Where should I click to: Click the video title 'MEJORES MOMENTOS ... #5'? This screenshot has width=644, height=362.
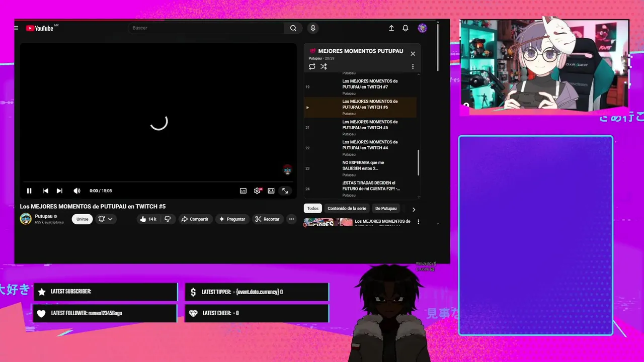pyautogui.click(x=93, y=207)
